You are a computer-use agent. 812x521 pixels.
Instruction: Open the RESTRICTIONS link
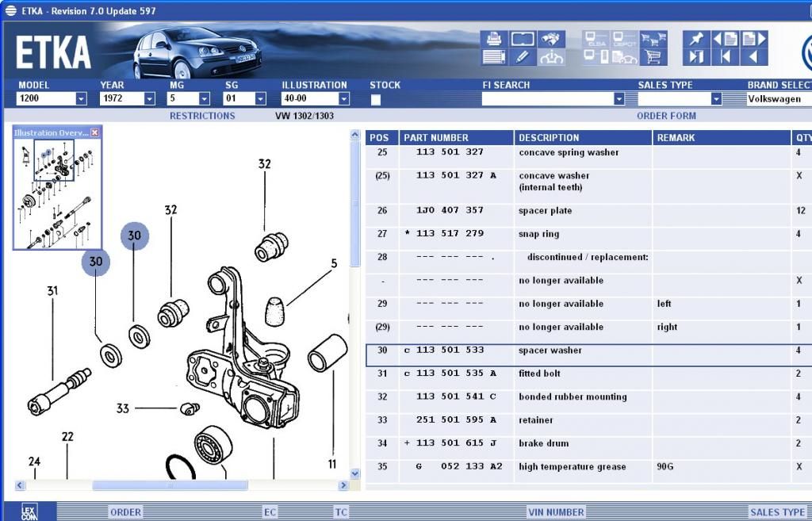pos(202,116)
